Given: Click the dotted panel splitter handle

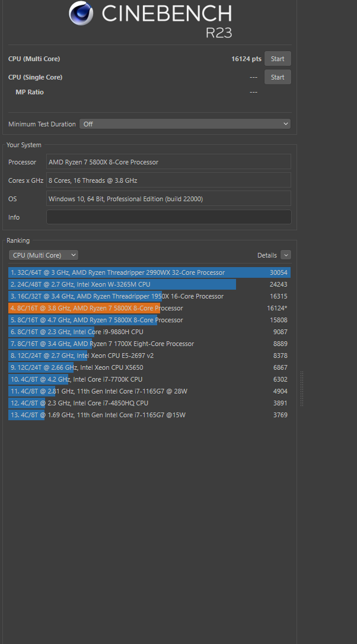Looking at the screenshot, I should click(302, 389).
